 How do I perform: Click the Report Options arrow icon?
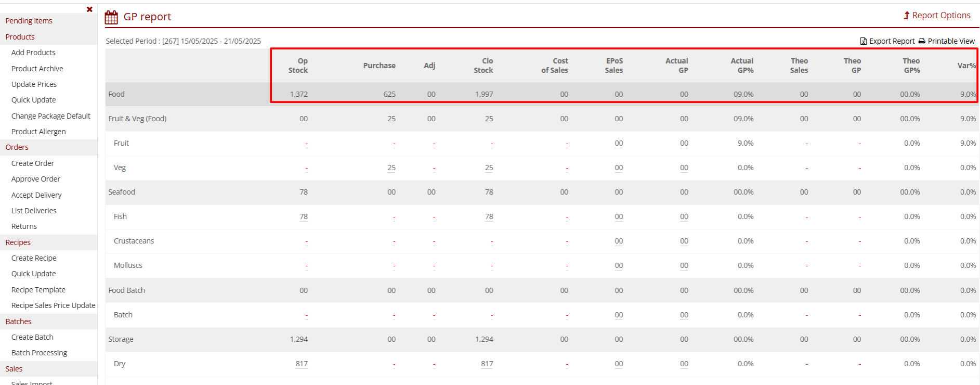tap(906, 16)
